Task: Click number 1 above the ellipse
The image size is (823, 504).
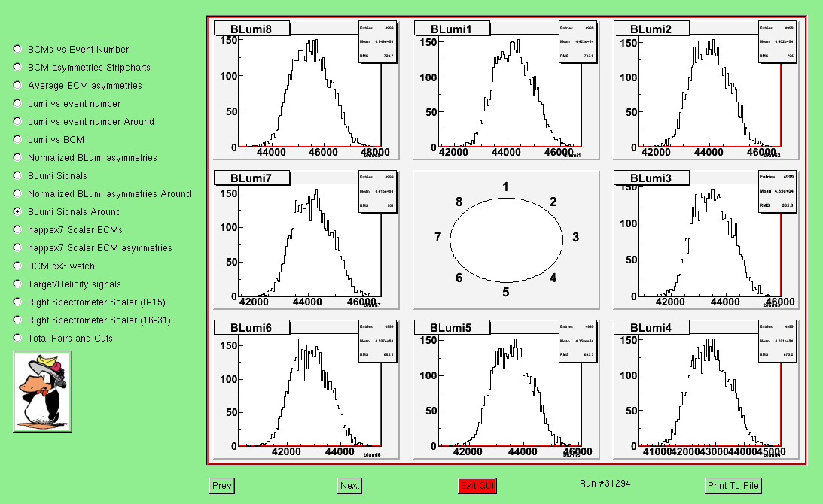Action: click(x=505, y=187)
